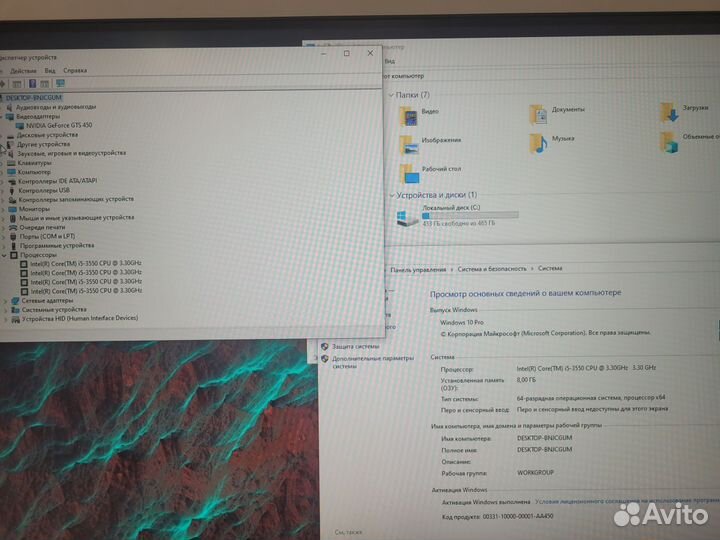The image size is (720, 540).
Task: Minimize the Device Manager window
Action: click(324, 54)
